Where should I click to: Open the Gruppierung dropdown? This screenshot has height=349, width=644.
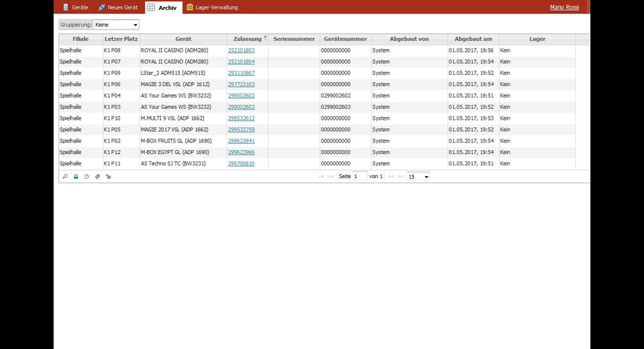(x=116, y=25)
